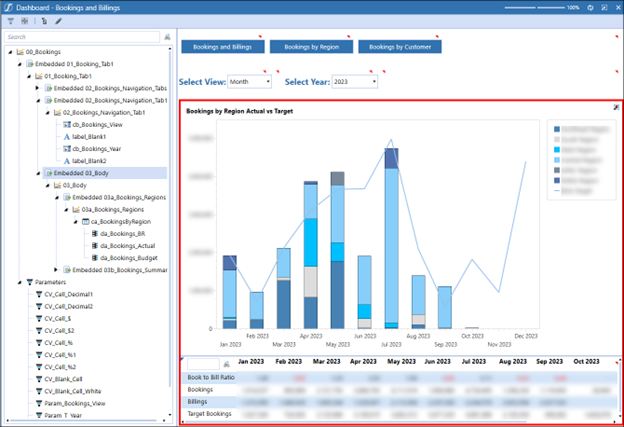This screenshot has height=427, width=624.
Task: Expand the Embedded 02_Bookings_Navigation_Tabs node
Action: pyautogui.click(x=37, y=88)
